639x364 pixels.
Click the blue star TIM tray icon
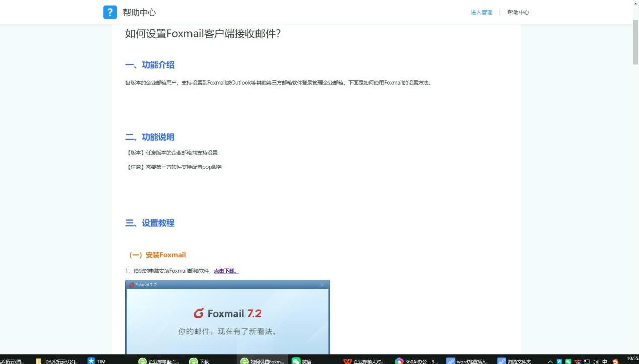coord(559,361)
